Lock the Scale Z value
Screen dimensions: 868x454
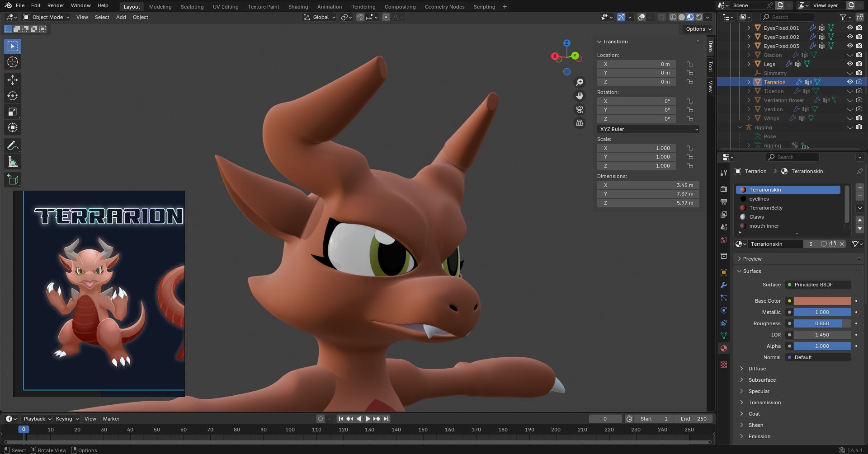[690, 166]
